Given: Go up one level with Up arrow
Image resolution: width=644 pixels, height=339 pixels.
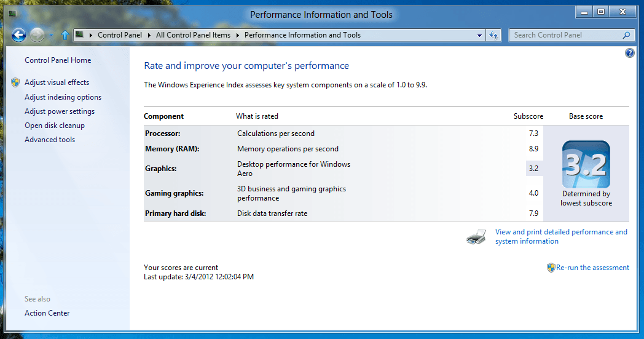Looking at the screenshot, I should click(65, 36).
